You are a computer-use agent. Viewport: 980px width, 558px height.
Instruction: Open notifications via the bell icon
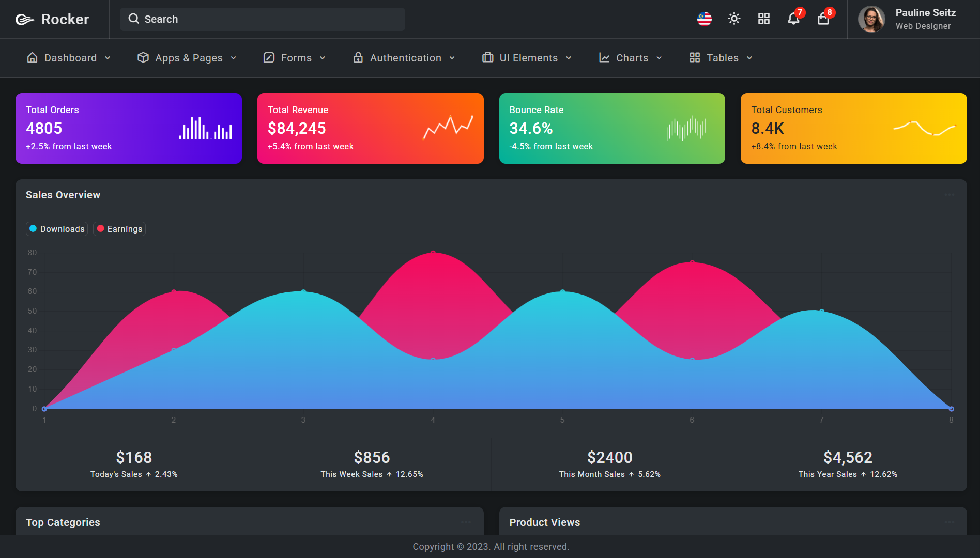coord(793,19)
